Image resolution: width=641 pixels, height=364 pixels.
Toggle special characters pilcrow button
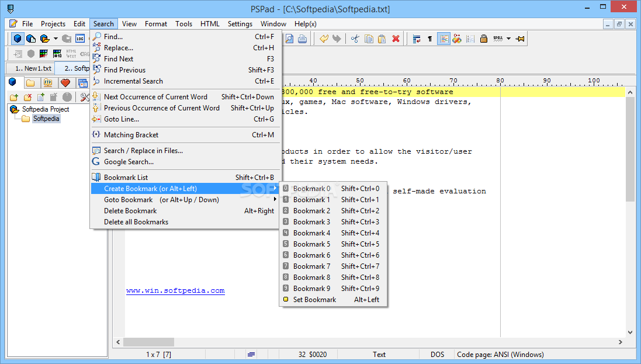[429, 39]
